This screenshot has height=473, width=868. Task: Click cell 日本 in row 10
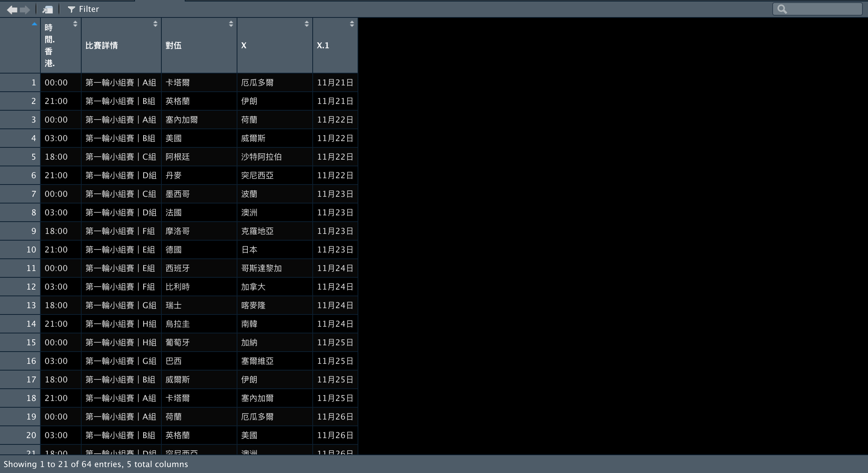tap(275, 249)
